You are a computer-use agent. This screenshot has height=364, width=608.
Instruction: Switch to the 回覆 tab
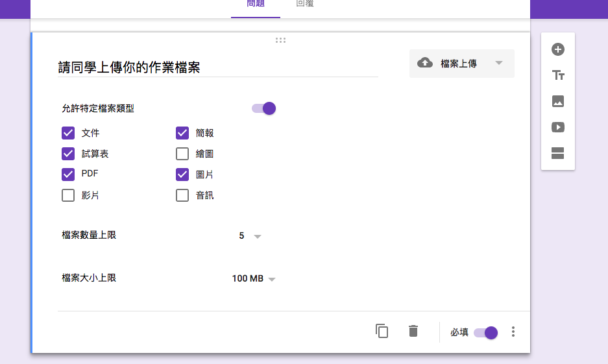(305, 5)
